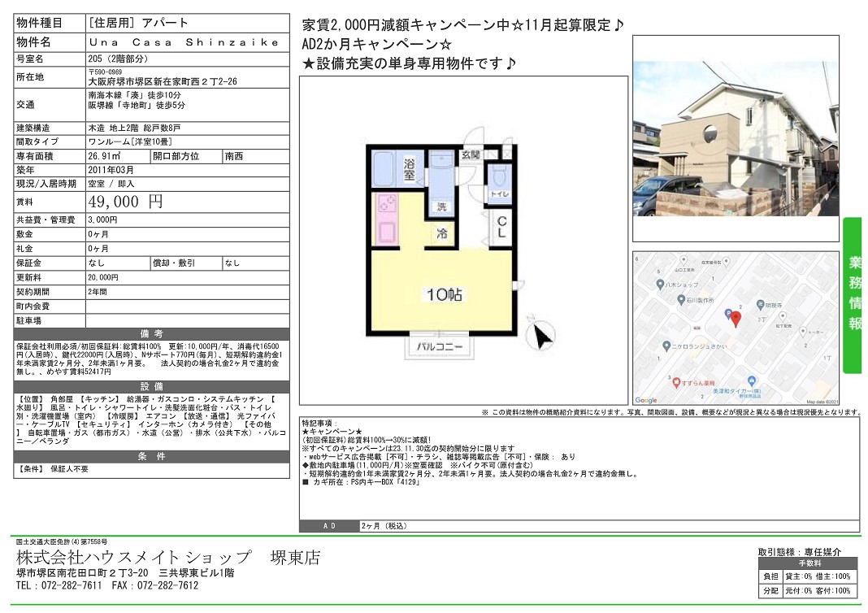Select the status value 空室 / 即入
Screen dimensions: 868x613
111,184
